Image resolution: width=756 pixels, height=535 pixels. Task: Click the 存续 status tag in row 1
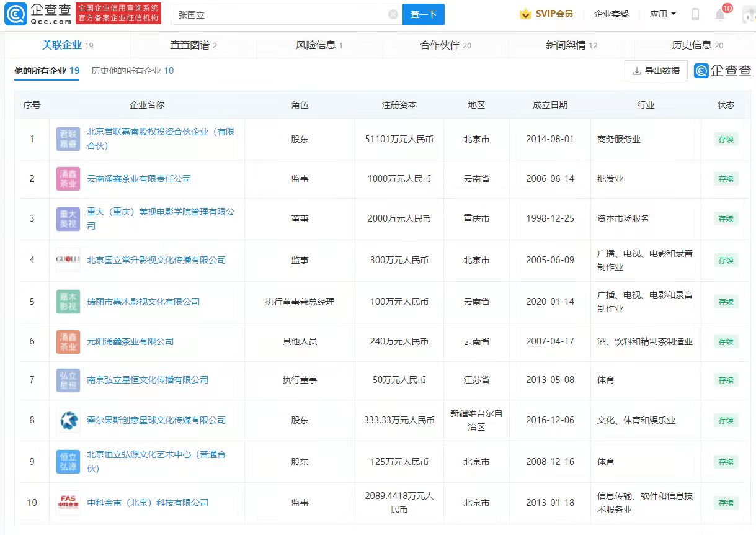pos(726,139)
